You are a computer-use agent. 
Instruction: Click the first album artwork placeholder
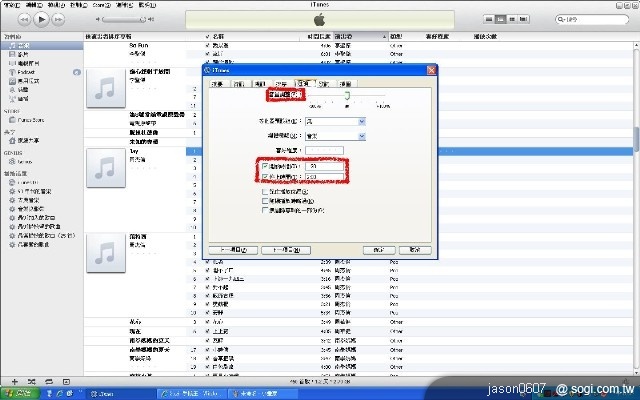click(104, 87)
